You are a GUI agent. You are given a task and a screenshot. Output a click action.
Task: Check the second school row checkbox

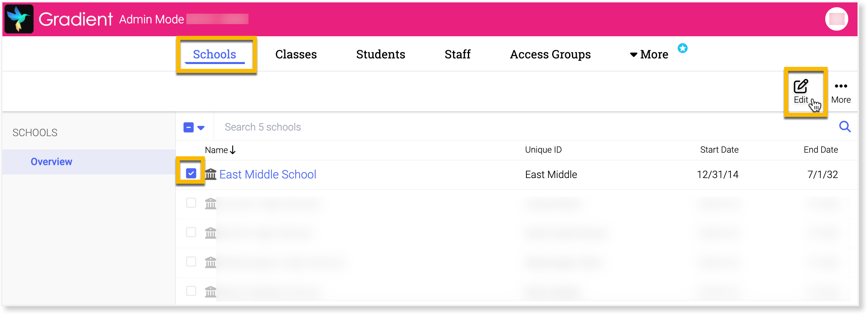191,203
